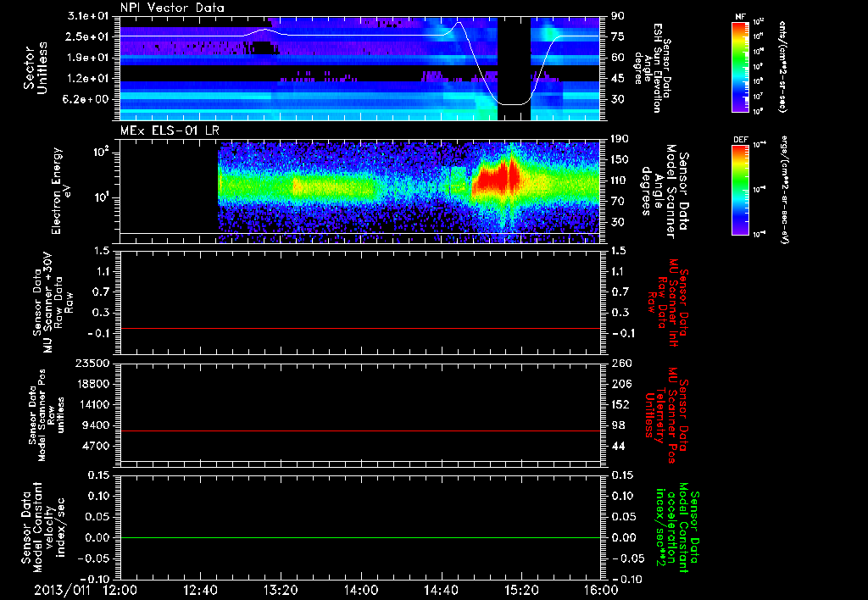Click the '16:00' time tick label

[601, 590]
